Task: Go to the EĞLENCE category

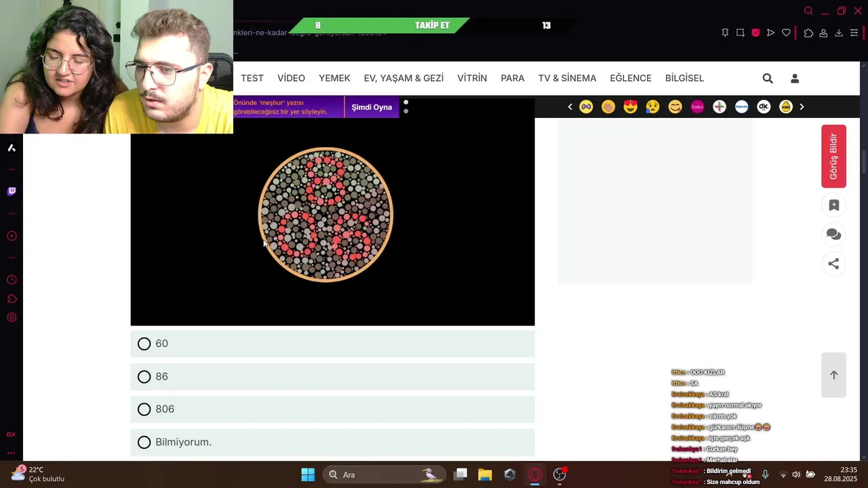Action: [631, 78]
